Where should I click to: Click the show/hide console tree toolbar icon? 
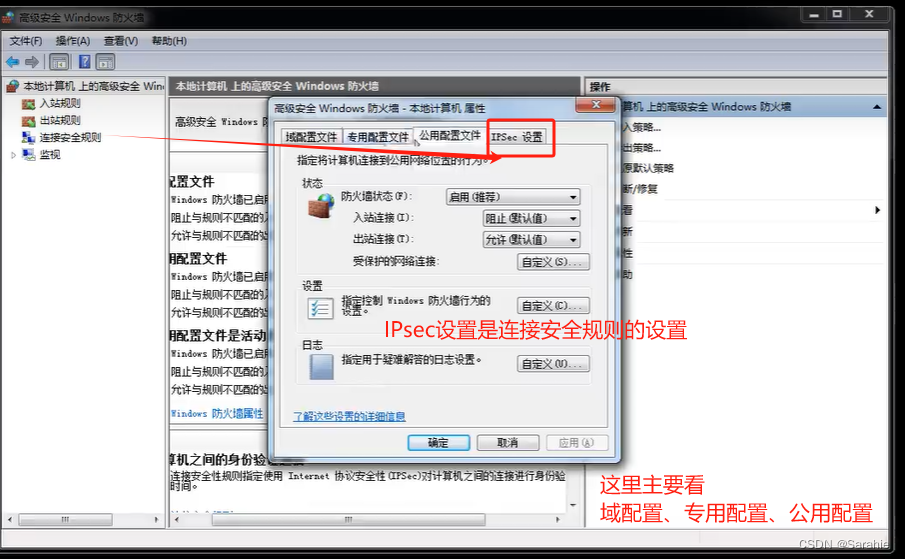pyautogui.click(x=59, y=62)
